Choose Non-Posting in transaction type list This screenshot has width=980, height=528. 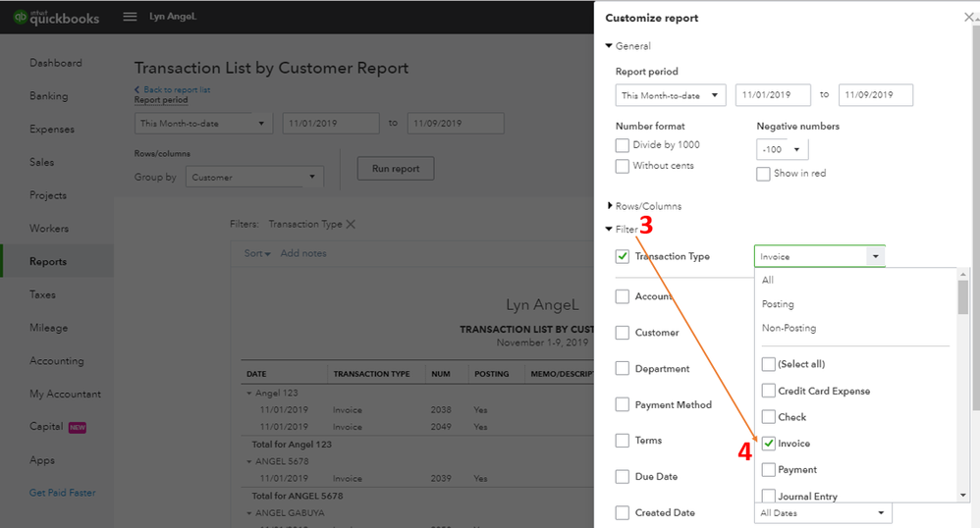(x=789, y=328)
